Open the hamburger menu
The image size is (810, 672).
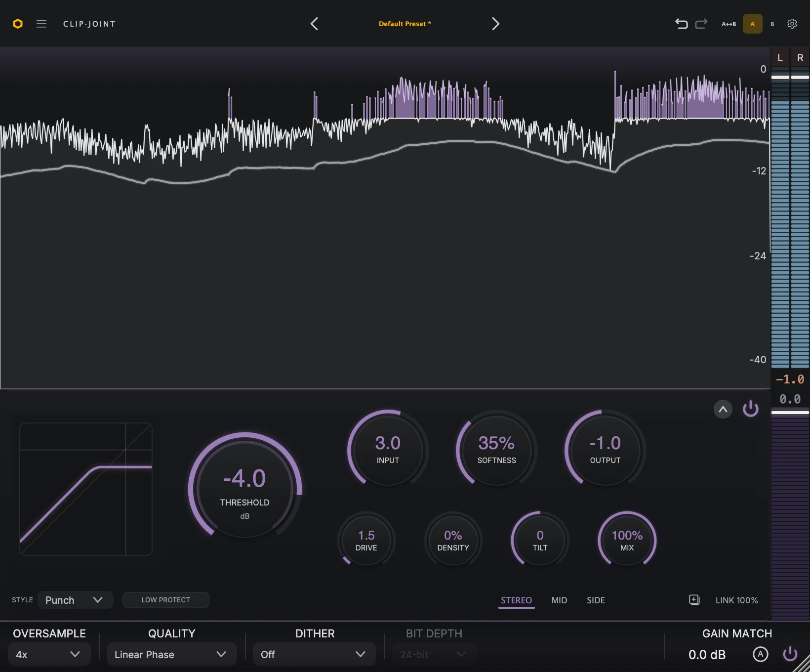[x=41, y=24]
